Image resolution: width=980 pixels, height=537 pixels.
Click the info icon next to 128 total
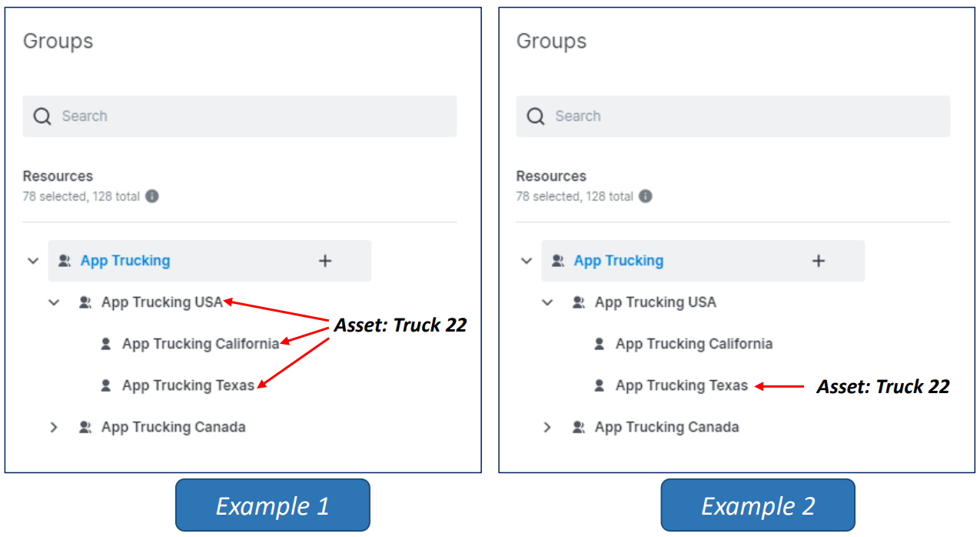point(151,196)
